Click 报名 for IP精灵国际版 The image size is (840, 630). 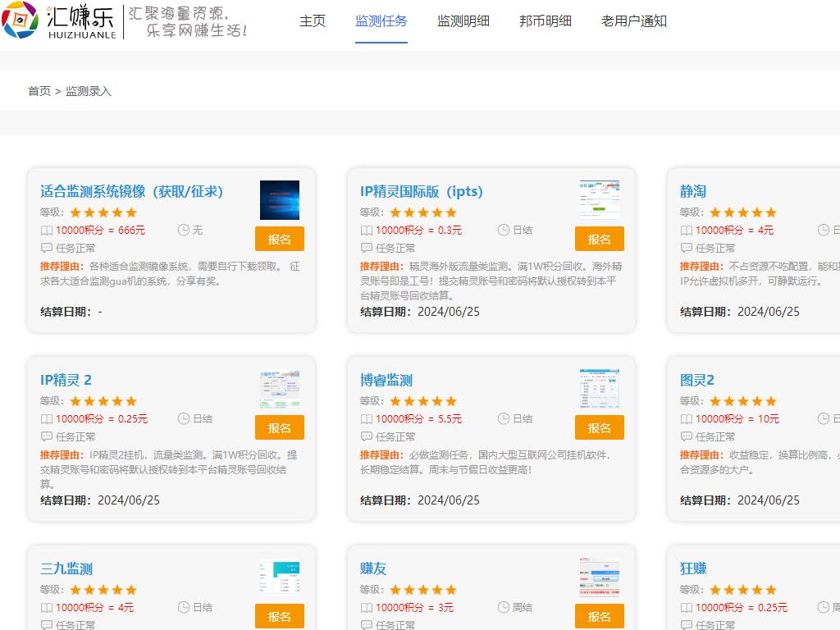click(600, 239)
